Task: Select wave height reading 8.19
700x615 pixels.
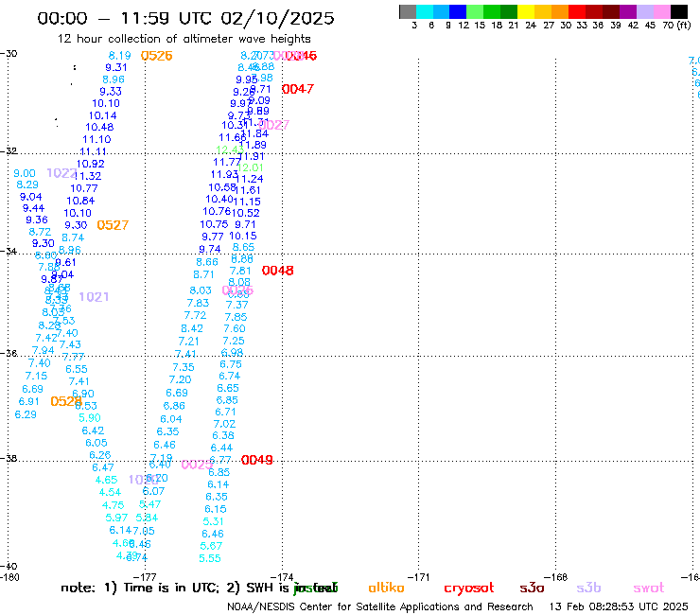Action: click(x=119, y=56)
